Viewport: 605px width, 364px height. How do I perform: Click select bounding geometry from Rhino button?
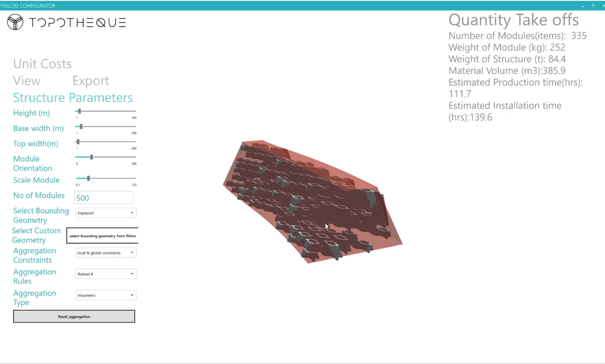[x=102, y=236]
